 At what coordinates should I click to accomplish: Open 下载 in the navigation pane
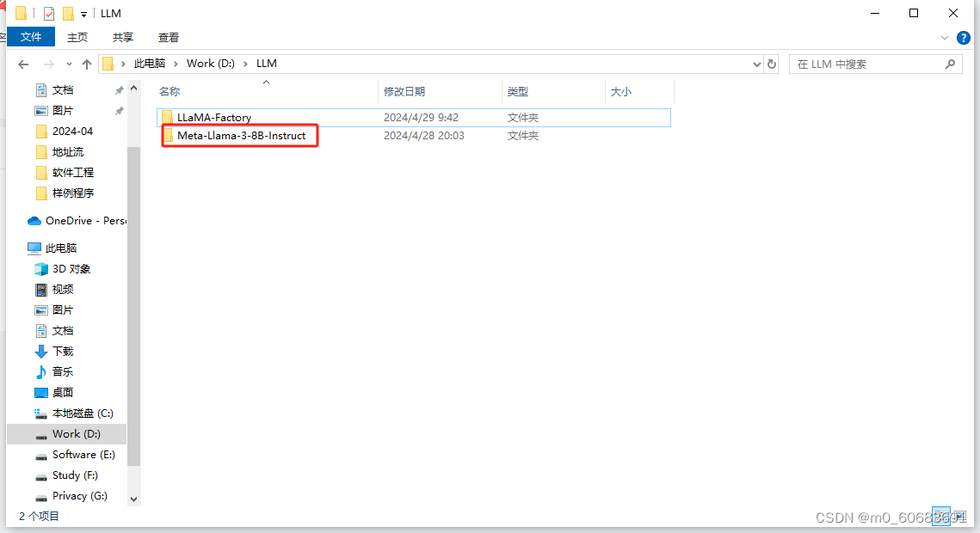tap(63, 351)
